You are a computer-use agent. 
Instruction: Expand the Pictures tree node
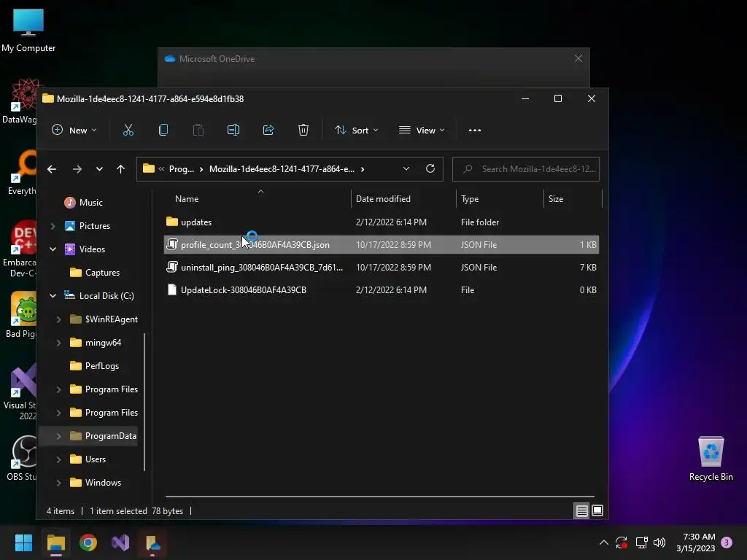53,226
